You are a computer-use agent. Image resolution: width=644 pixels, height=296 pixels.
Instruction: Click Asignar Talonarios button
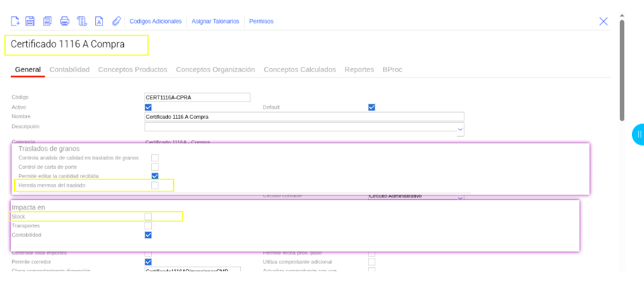tap(216, 22)
